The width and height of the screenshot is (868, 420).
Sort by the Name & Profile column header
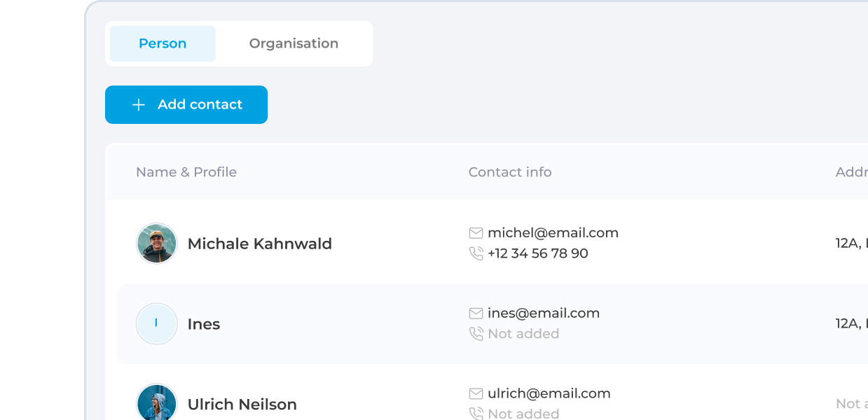[186, 172]
